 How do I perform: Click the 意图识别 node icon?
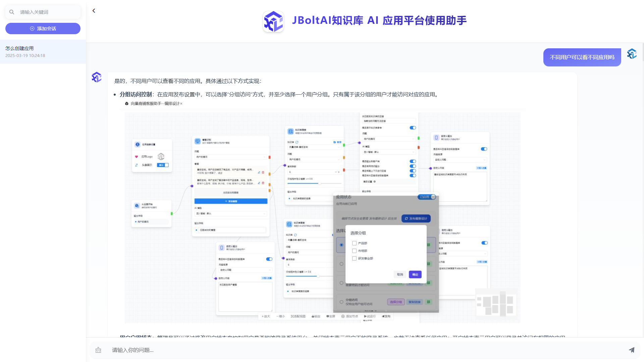198,141
